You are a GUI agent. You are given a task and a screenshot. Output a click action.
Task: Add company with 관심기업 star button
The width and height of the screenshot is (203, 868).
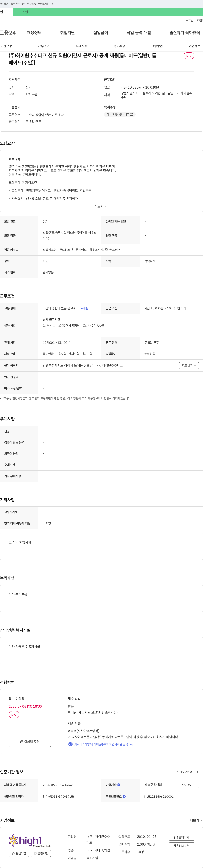(x=19, y=853)
